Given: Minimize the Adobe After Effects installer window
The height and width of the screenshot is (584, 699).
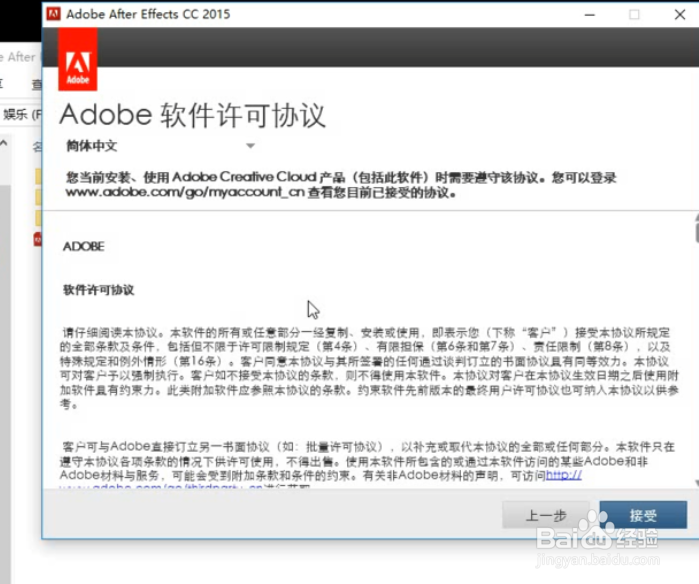Looking at the screenshot, I should tap(590, 15).
